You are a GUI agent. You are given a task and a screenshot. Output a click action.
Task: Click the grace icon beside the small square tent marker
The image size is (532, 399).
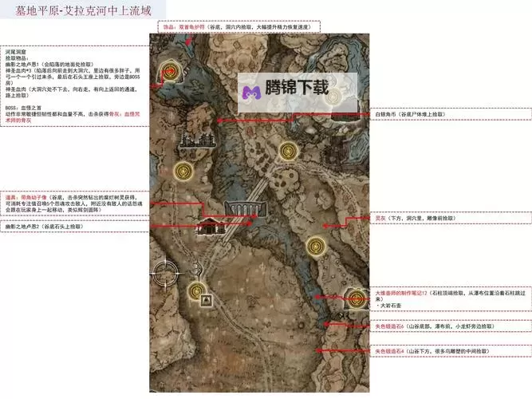(x=197, y=291)
